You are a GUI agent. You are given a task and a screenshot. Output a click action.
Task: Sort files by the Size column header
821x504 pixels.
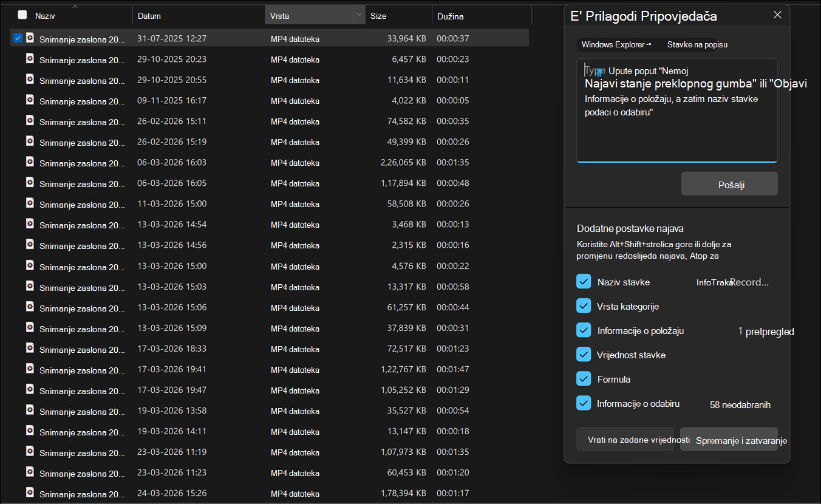click(378, 16)
